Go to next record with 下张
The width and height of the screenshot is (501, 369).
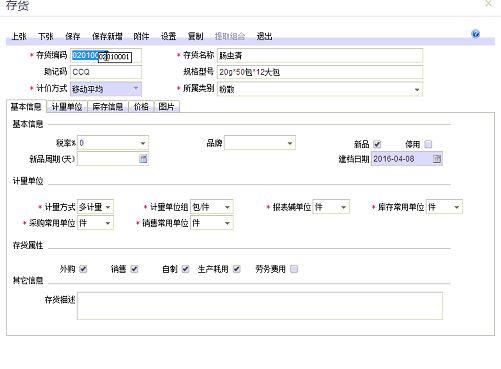[x=46, y=36]
